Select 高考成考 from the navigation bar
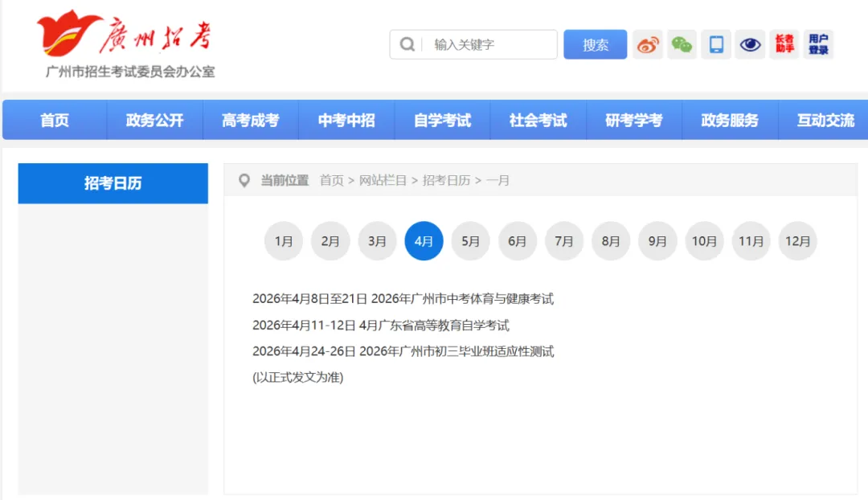Screen dimensions: 868x500 [250, 120]
